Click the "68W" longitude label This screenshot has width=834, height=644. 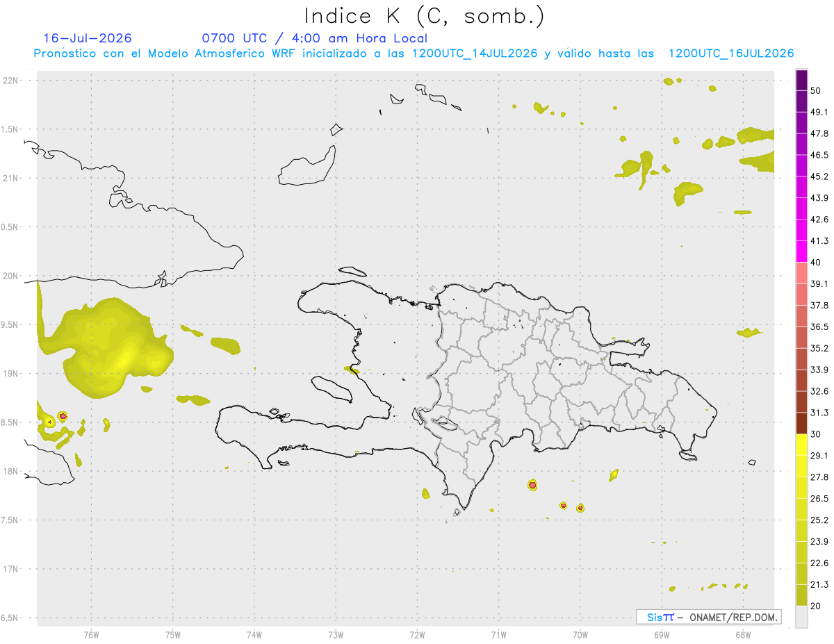[x=743, y=635]
